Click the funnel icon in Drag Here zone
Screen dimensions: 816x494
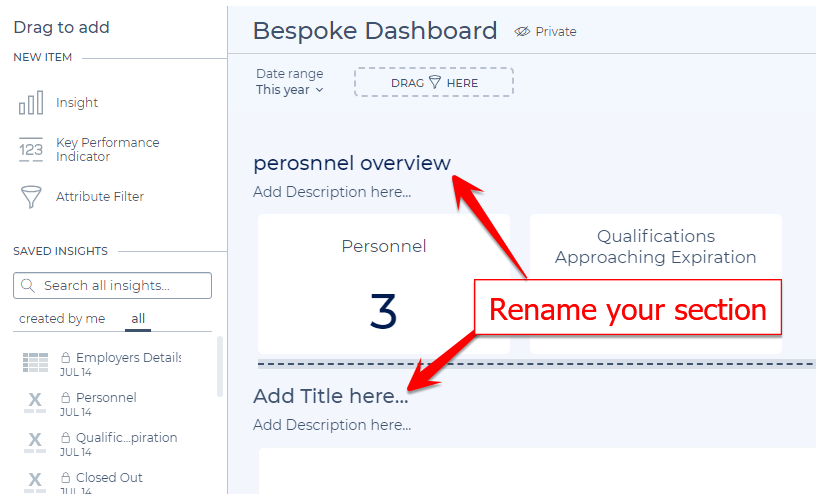pos(435,82)
